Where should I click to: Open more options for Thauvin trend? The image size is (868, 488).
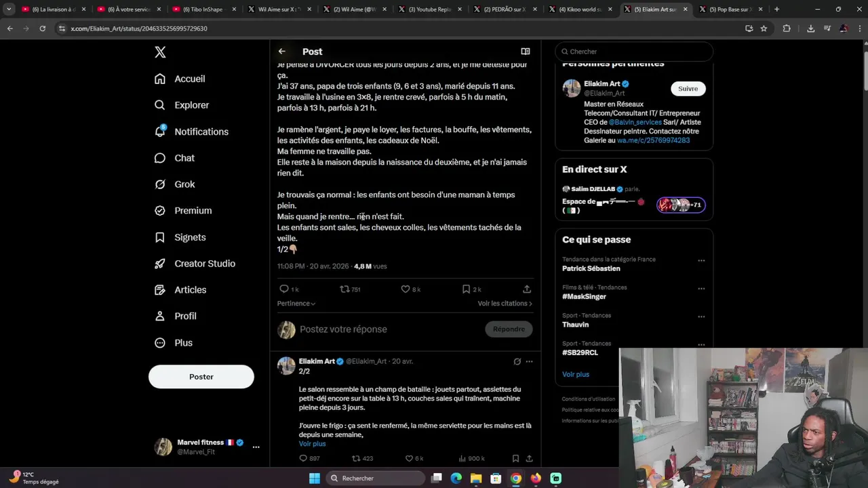point(701,317)
